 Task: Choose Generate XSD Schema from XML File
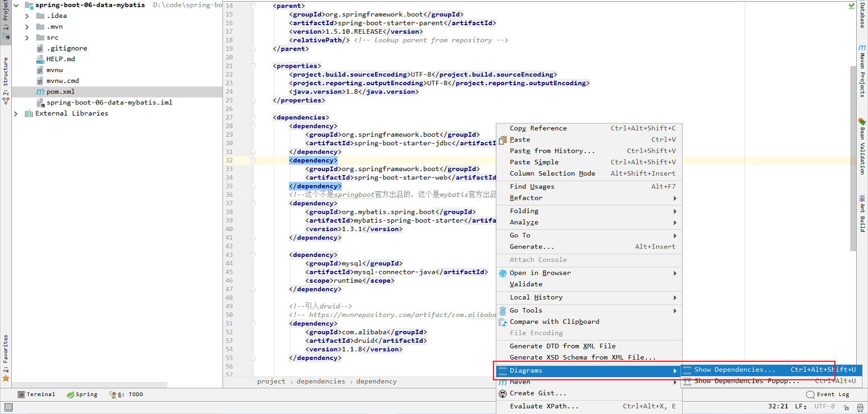point(589,357)
